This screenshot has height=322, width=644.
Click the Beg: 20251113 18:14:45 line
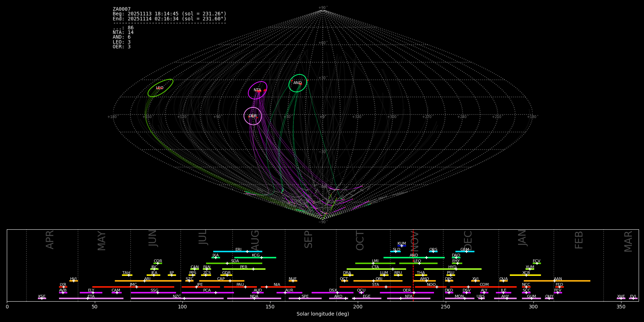[x=170, y=14]
